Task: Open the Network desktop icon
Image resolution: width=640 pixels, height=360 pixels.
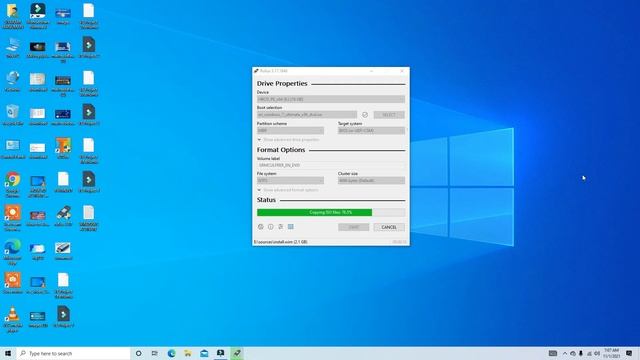Action: click(13, 80)
